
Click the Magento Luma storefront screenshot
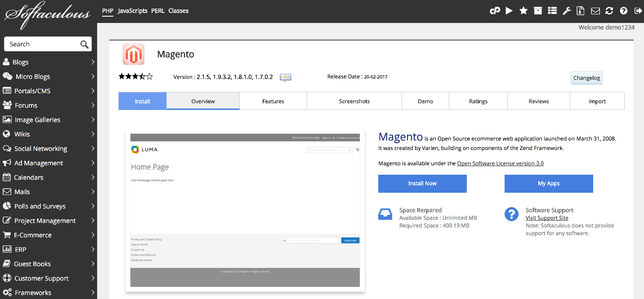click(x=245, y=210)
